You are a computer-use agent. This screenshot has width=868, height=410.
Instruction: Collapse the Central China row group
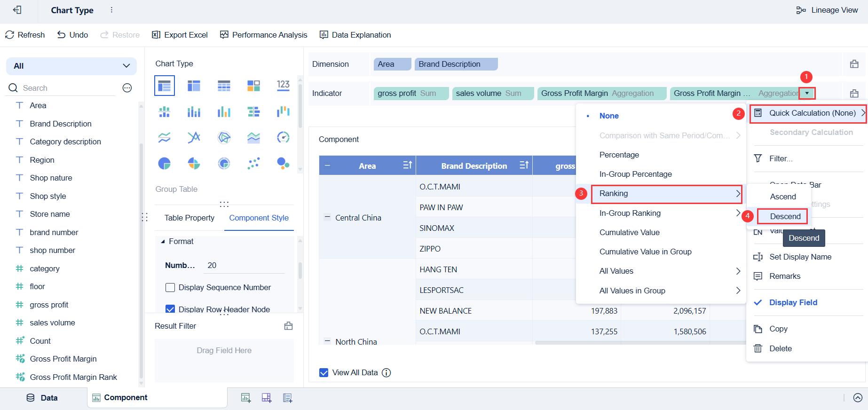click(x=327, y=217)
